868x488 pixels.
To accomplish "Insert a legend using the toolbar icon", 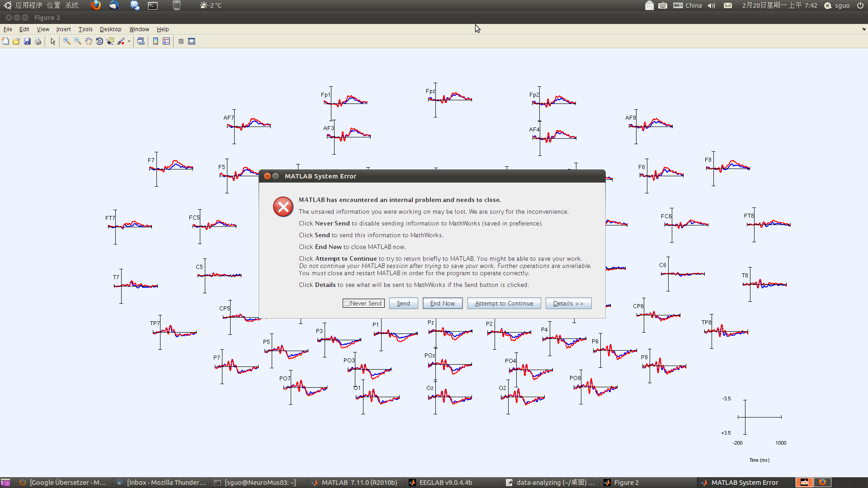I will 166,41.
